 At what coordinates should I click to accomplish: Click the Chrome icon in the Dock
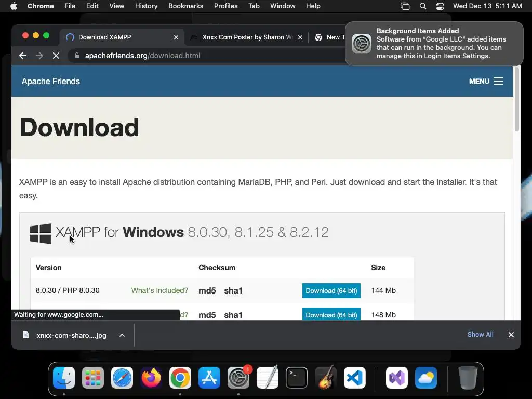click(180, 378)
